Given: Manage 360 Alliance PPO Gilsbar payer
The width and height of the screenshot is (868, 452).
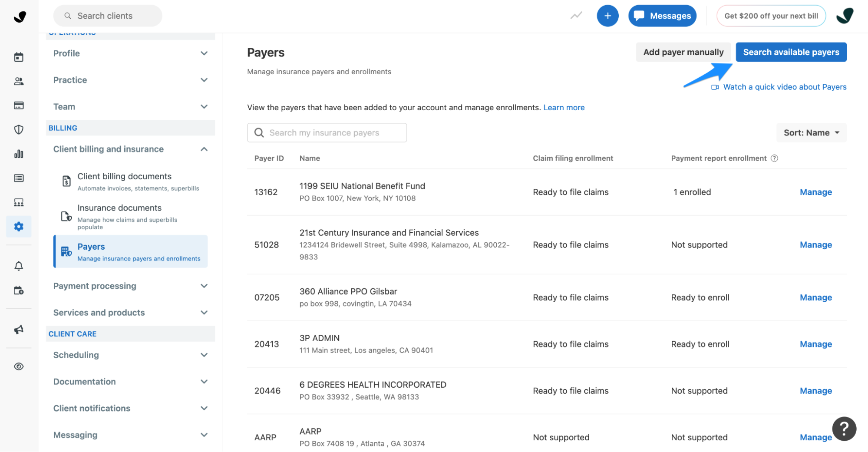Looking at the screenshot, I should click(815, 298).
